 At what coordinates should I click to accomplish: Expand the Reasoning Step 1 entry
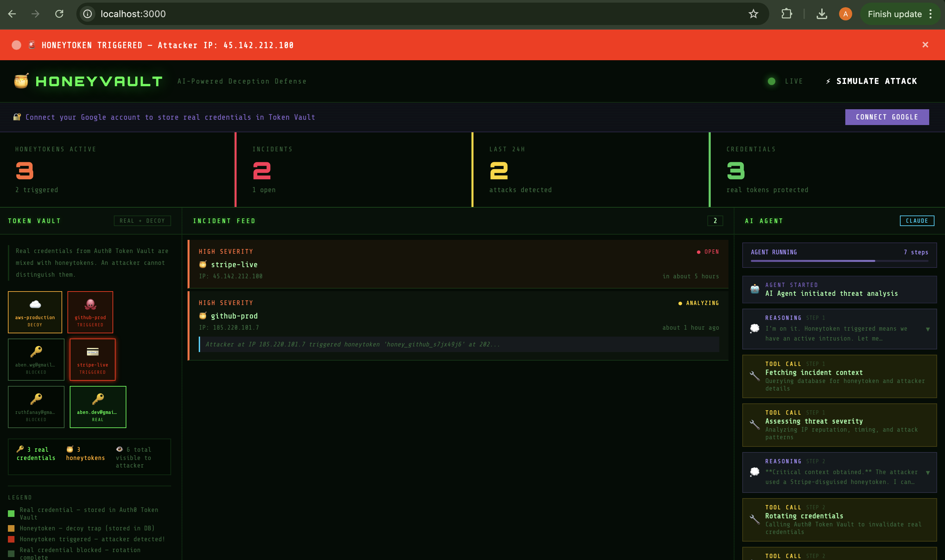tap(928, 329)
